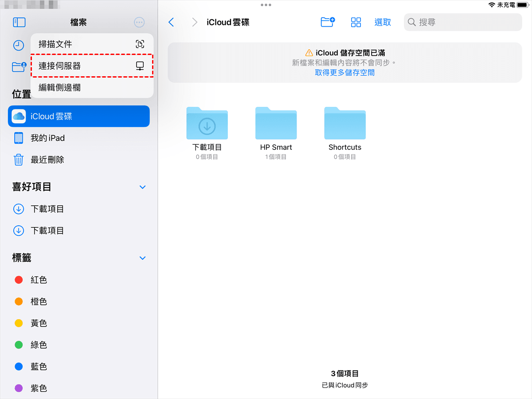Collapse the 喜好項目 section

click(143, 187)
